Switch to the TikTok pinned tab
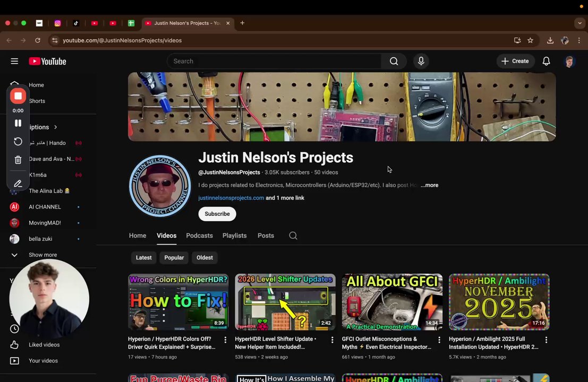The width and height of the screenshot is (588, 382). (76, 23)
